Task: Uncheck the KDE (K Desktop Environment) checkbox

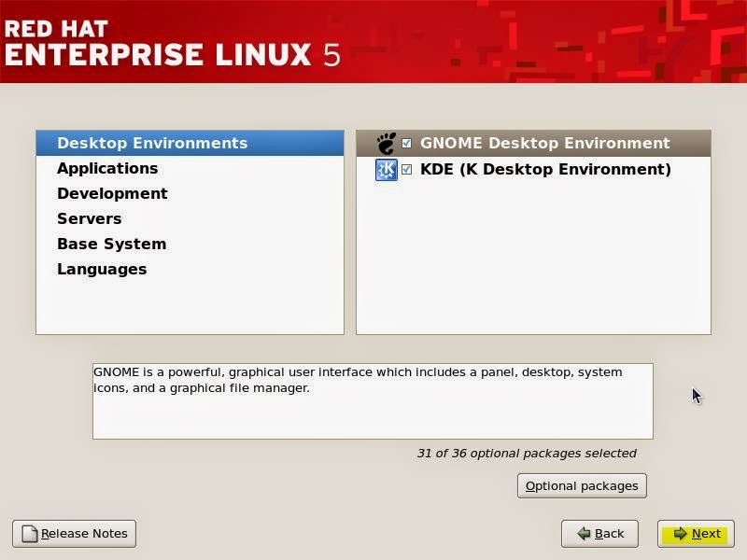Action: coord(407,169)
